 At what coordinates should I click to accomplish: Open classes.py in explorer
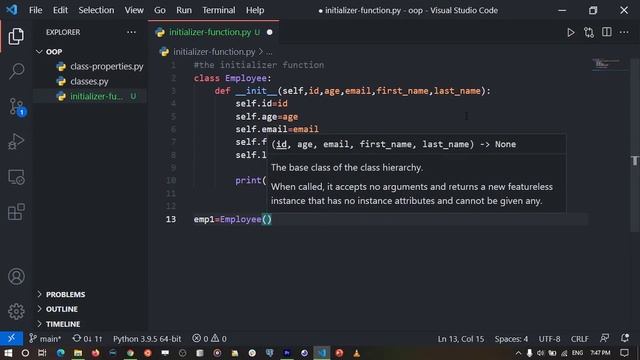click(89, 81)
